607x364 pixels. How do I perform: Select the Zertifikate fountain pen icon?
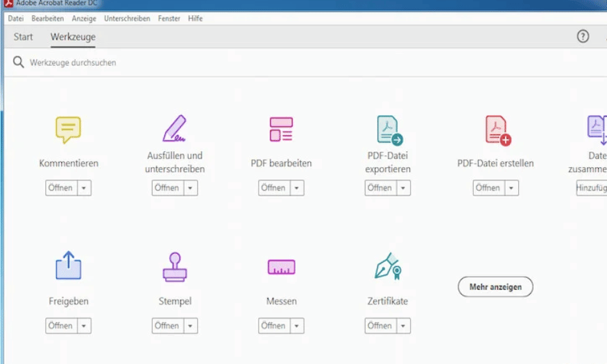[x=388, y=266]
